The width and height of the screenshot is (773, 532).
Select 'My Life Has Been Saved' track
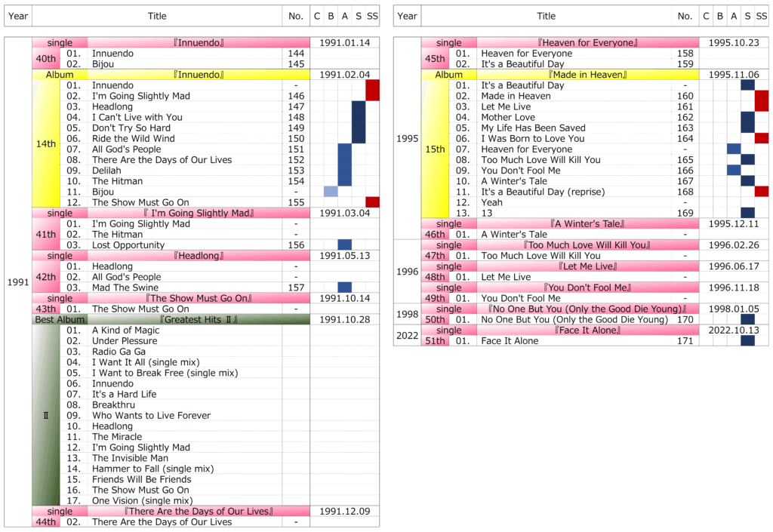(534, 128)
